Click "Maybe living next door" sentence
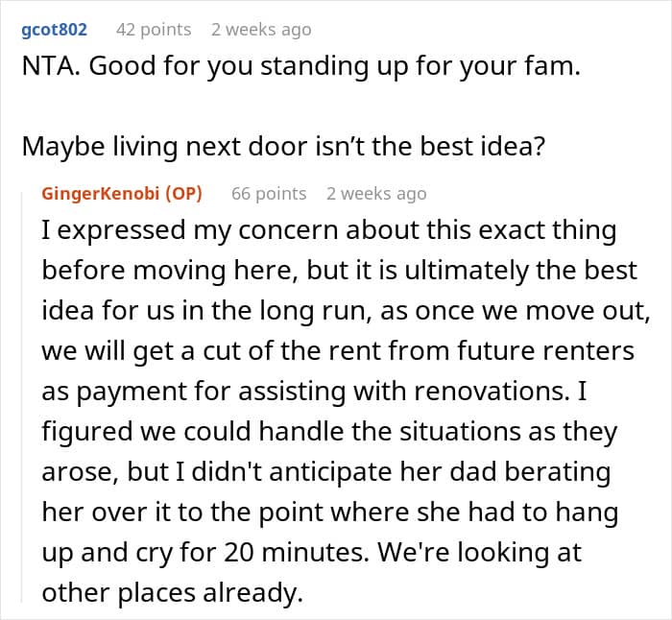Viewport: 672px width, 620px height. [283, 147]
